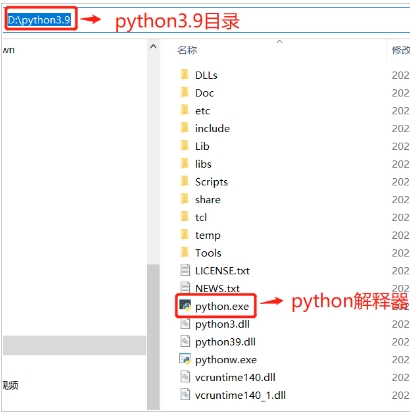Click the Tools folder icon
The height and width of the screenshot is (415, 410).
point(184,252)
